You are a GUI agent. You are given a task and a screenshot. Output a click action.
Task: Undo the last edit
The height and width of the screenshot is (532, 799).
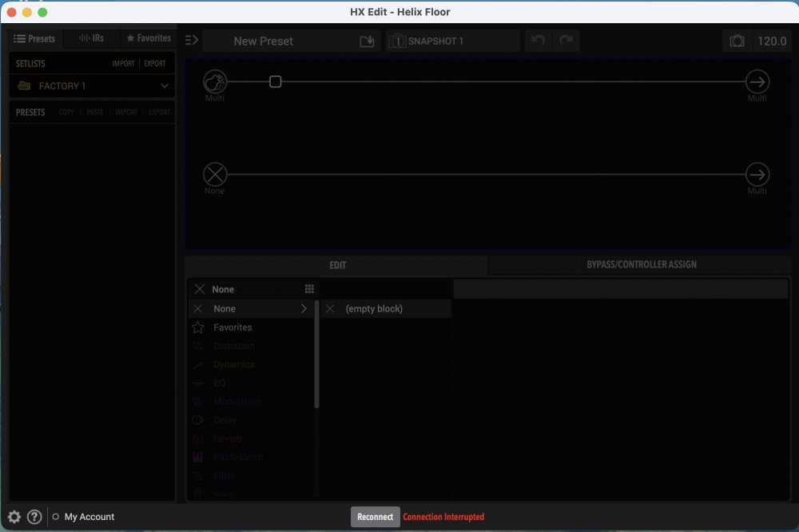[538, 40]
